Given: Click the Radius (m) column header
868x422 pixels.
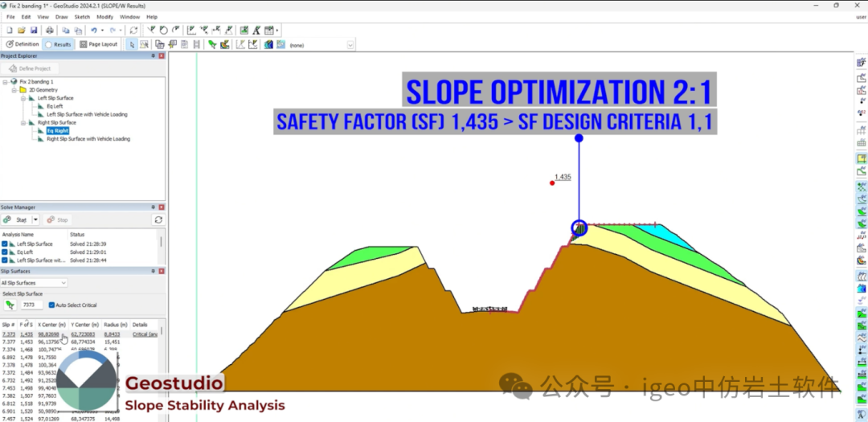Looking at the screenshot, I should 116,325.
